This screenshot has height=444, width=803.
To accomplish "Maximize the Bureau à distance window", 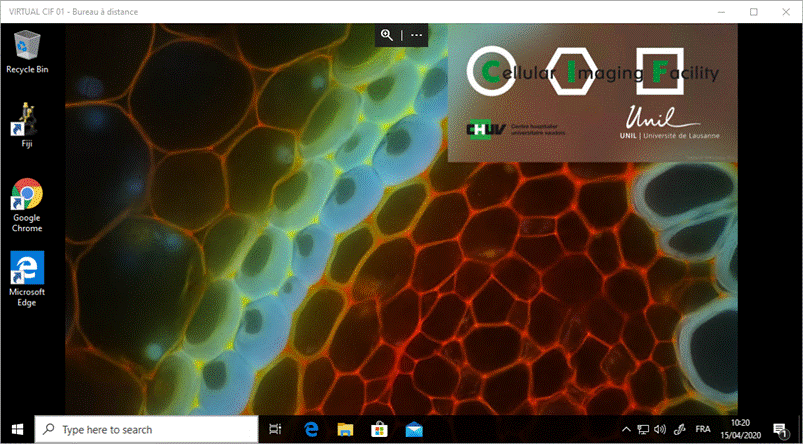I will tap(754, 11).
